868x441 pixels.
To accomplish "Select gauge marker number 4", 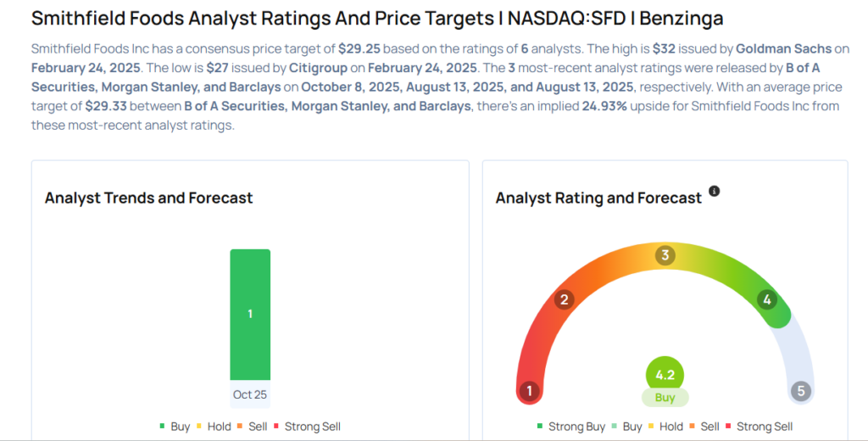I will pyautogui.click(x=767, y=299).
